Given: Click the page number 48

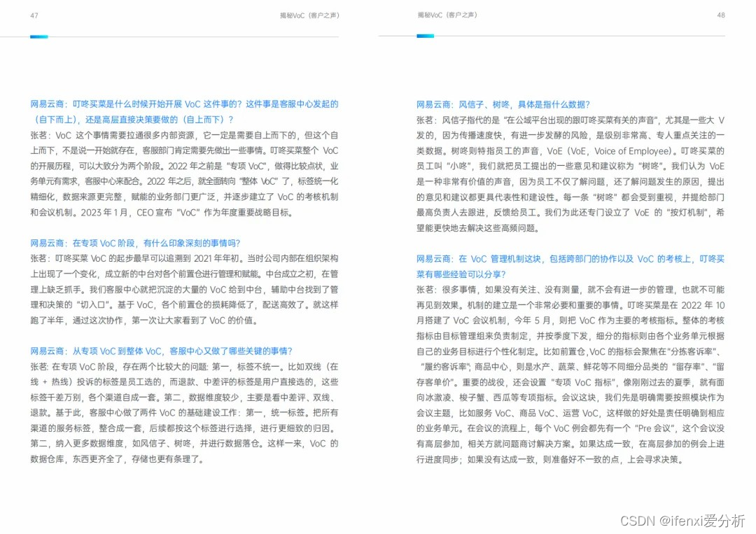Looking at the screenshot, I should coord(721,15).
